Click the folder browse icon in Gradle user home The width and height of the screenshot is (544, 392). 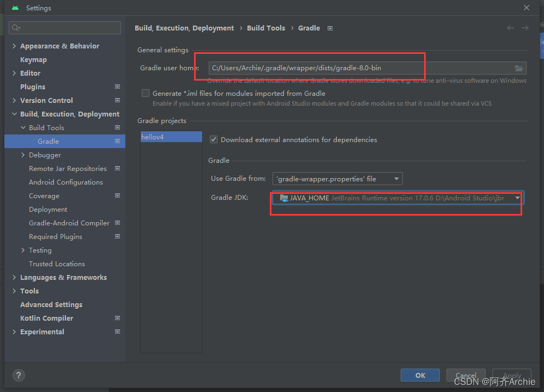click(519, 68)
